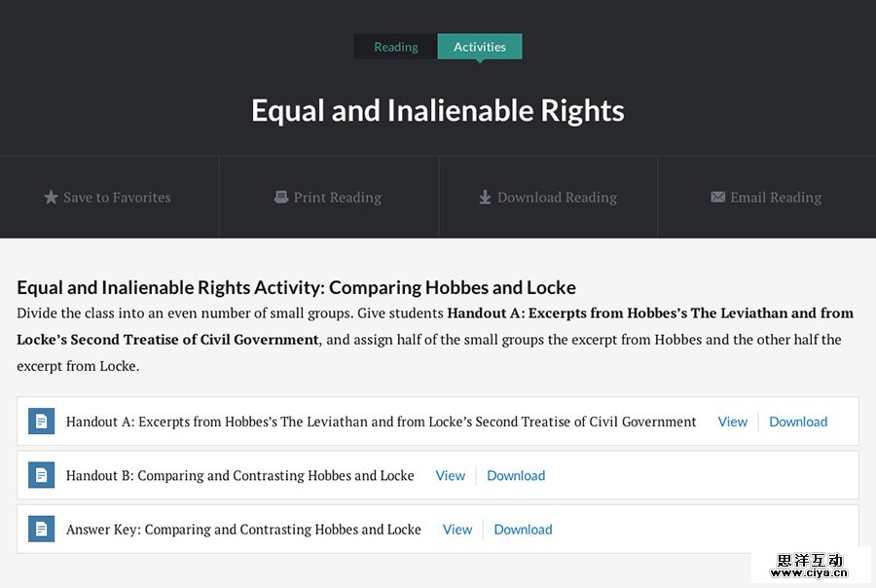Image resolution: width=876 pixels, height=588 pixels.
Task: Click the Download Reading label
Action: click(x=557, y=198)
